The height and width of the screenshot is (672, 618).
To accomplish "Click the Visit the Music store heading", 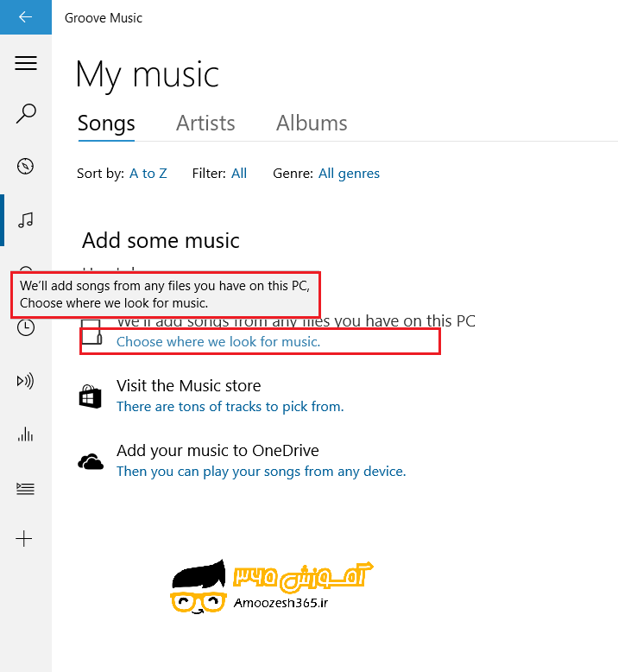I will tap(188, 386).
